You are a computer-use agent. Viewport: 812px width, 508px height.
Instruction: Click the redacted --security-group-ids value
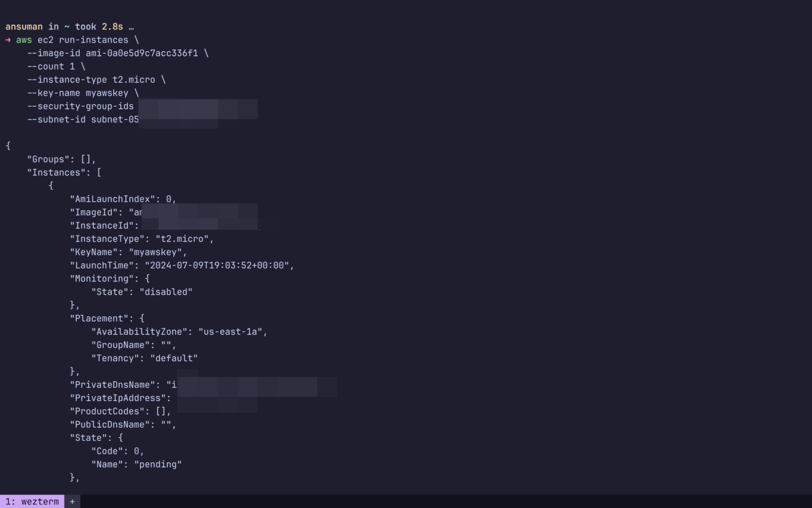(x=198, y=108)
